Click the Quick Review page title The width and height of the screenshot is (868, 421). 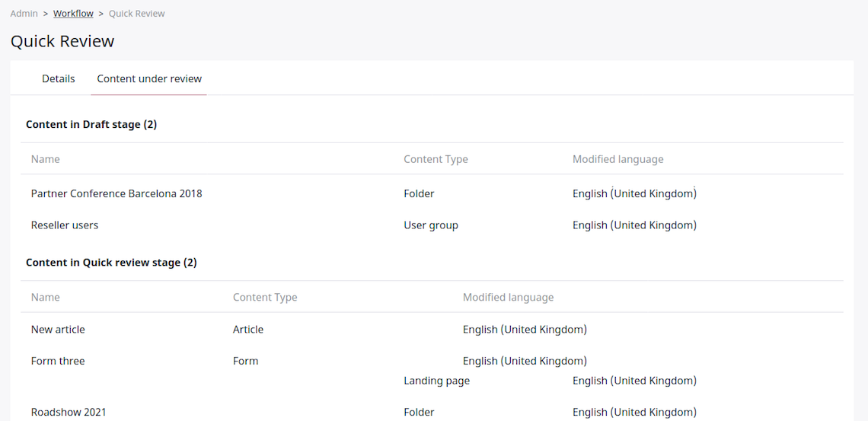pos(62,41)
